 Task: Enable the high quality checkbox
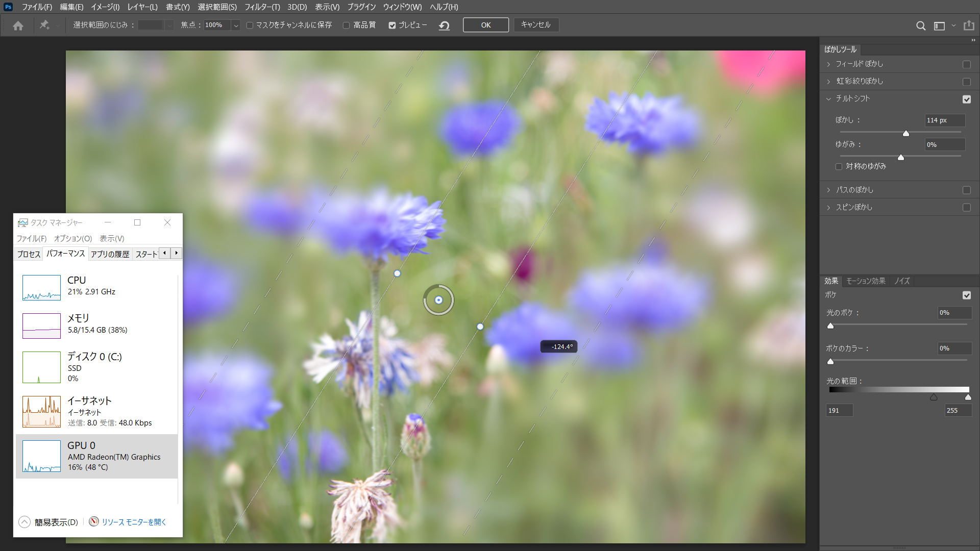point(347,25)
